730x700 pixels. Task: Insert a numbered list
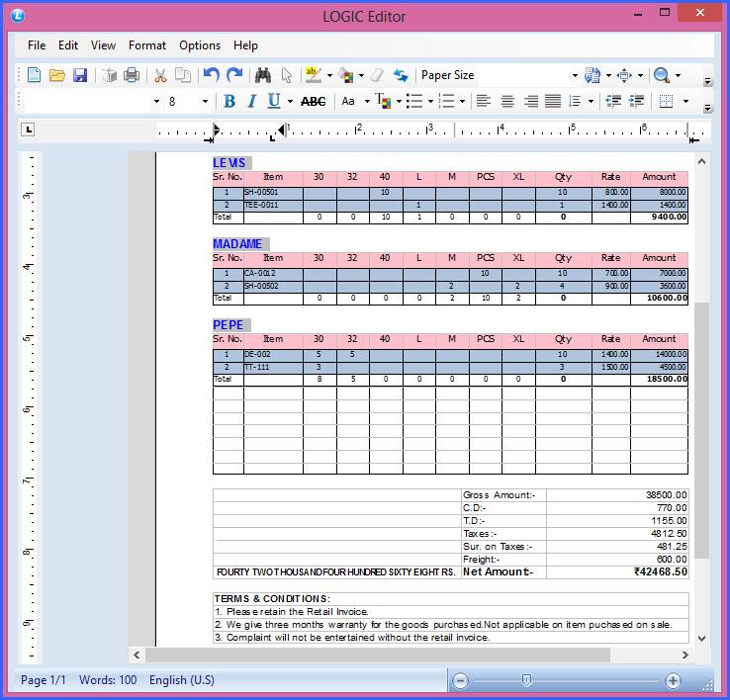click(446, 101)
